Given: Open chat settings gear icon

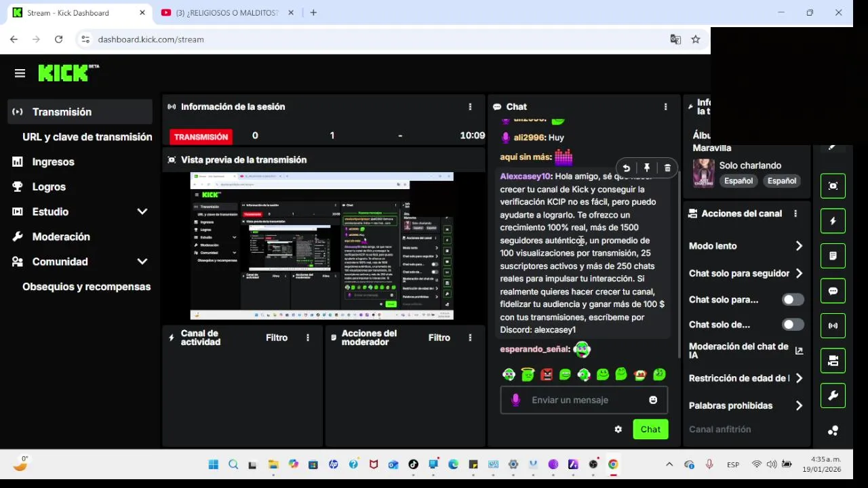Looking at the screenshot, I should click(x=618, y=429).
